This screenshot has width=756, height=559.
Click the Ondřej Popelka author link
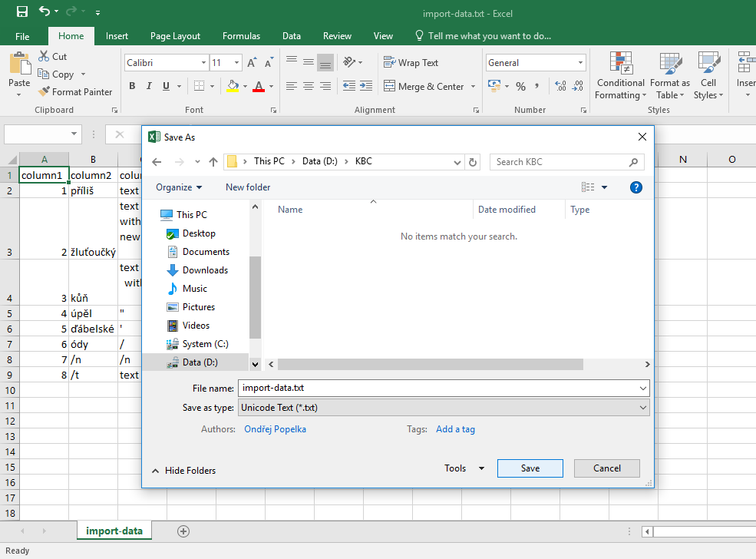[x=275, y=429]
